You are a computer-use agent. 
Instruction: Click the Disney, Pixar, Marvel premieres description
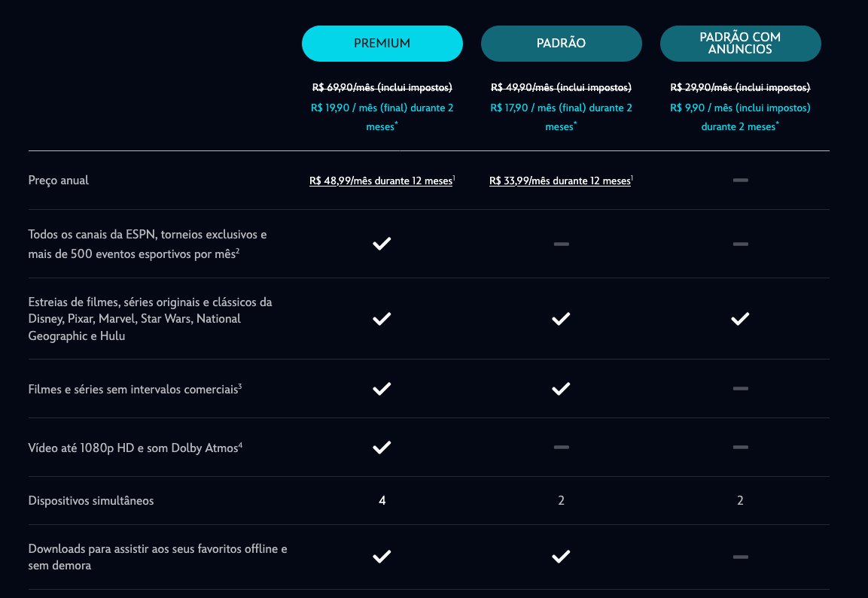[150, 319]
